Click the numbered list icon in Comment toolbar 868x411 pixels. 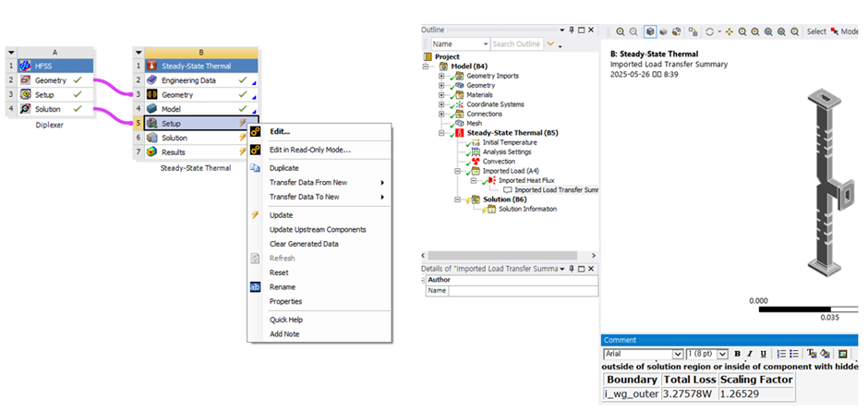(781, 354)
